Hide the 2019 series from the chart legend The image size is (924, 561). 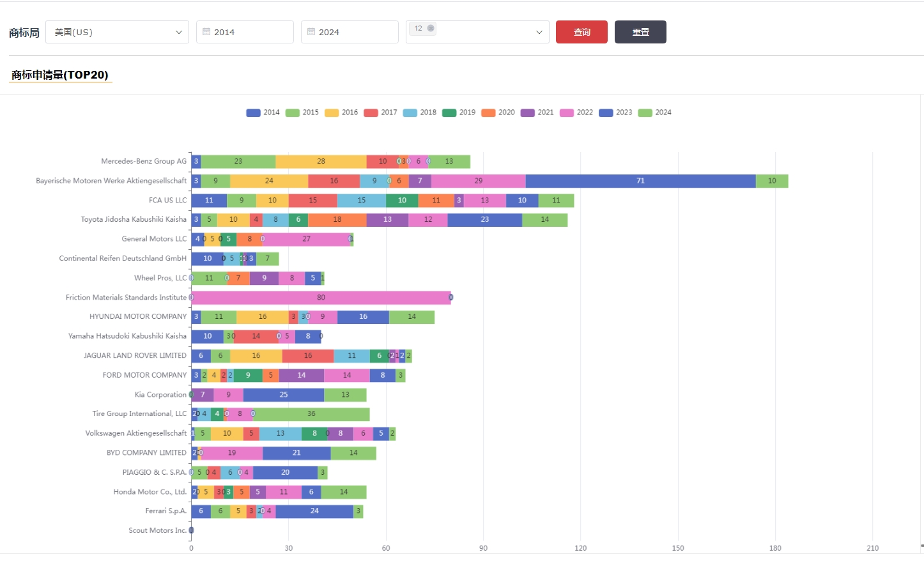point(459,112)
